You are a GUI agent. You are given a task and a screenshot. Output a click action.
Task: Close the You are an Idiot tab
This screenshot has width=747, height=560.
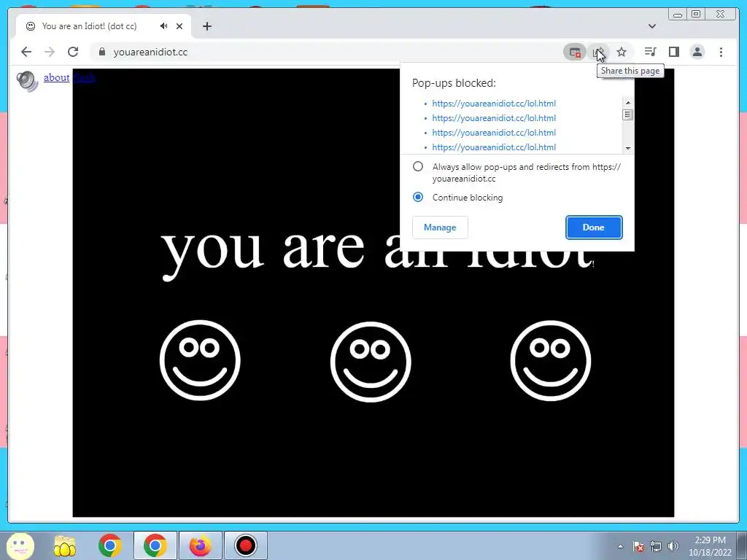[179, 26]
